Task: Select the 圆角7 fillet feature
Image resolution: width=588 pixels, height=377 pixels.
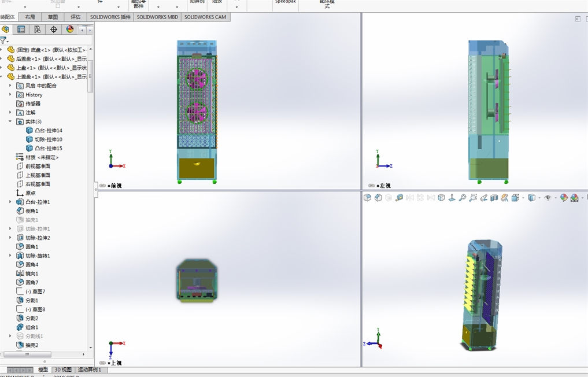Action: tap(27, 283)
